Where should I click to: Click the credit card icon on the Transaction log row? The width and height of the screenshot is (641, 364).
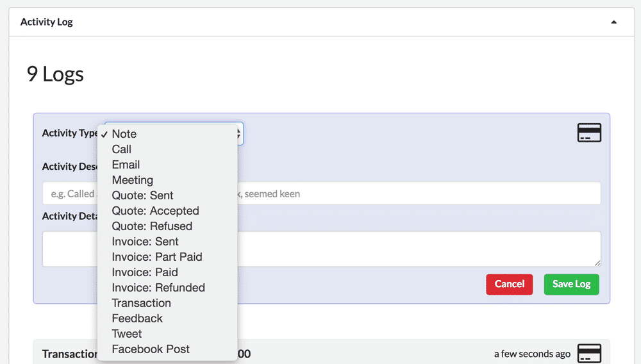click(x=589, y=353)
